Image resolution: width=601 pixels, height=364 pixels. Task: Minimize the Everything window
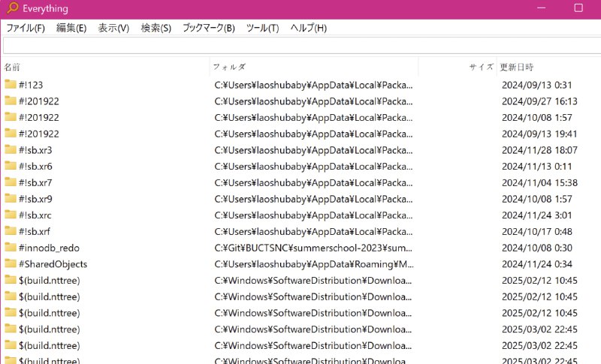[541, 8]
